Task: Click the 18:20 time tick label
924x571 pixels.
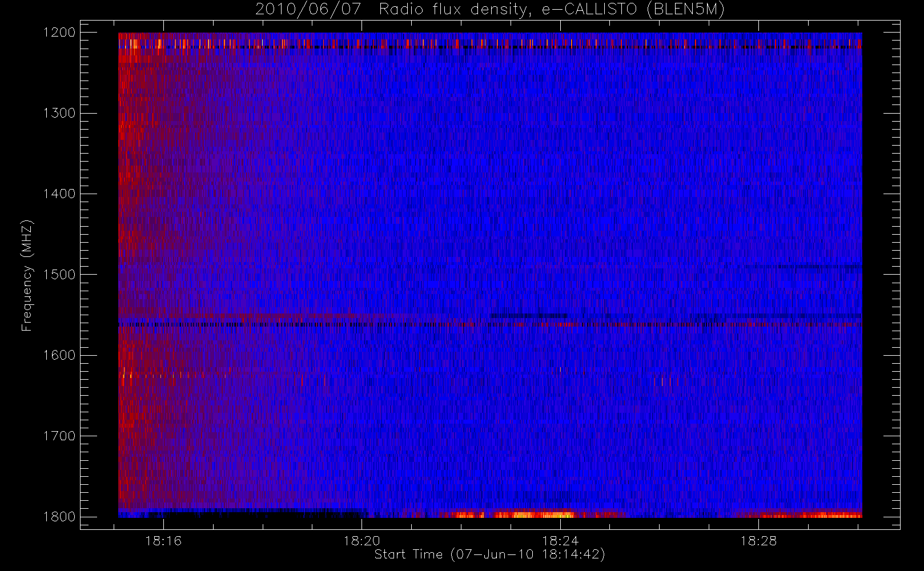Action: pyautogui.click(x=361, y=541)
